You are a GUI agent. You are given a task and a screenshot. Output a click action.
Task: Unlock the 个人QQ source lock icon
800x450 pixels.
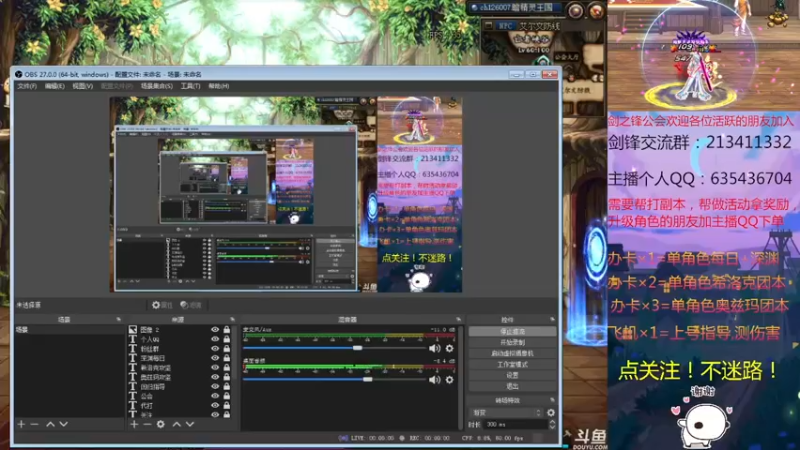click(x=227, y=339)
